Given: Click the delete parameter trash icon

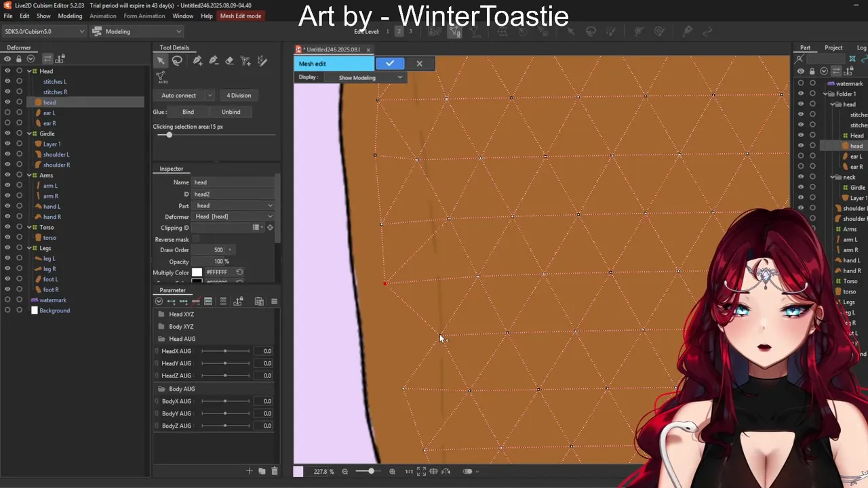Looking at the screenshot, I should (x=274, y=471).
